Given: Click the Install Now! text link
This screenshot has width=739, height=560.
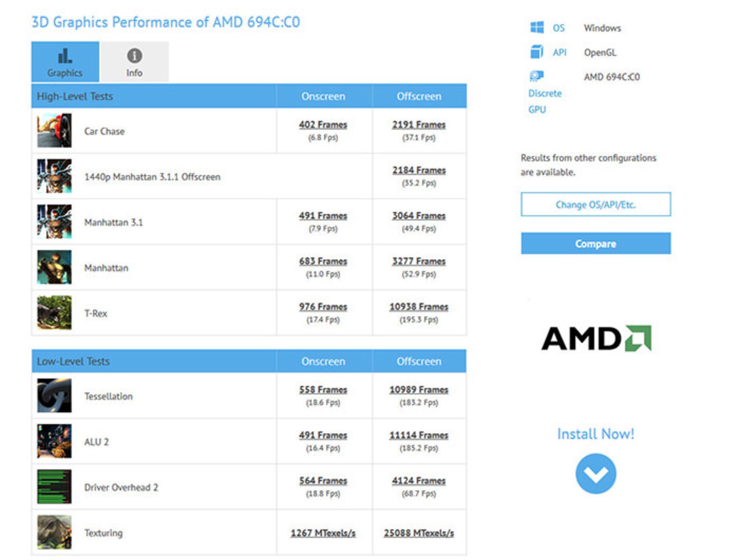Looking at the screenshot, I should tap(595, 434).
